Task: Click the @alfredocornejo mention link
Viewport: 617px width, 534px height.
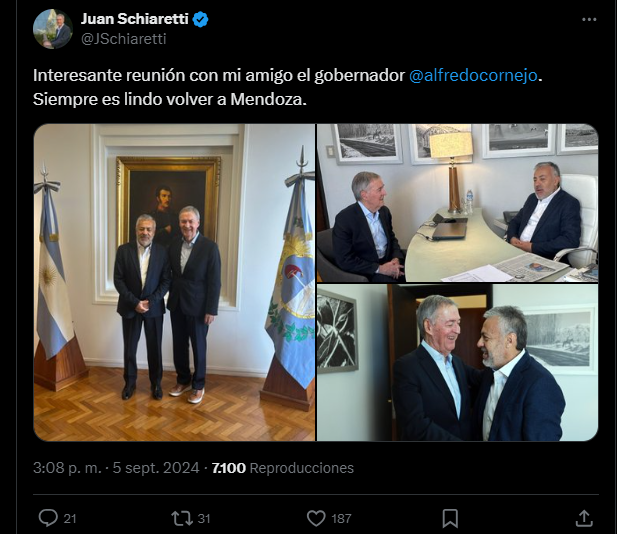Action: (x=473, y=75)
